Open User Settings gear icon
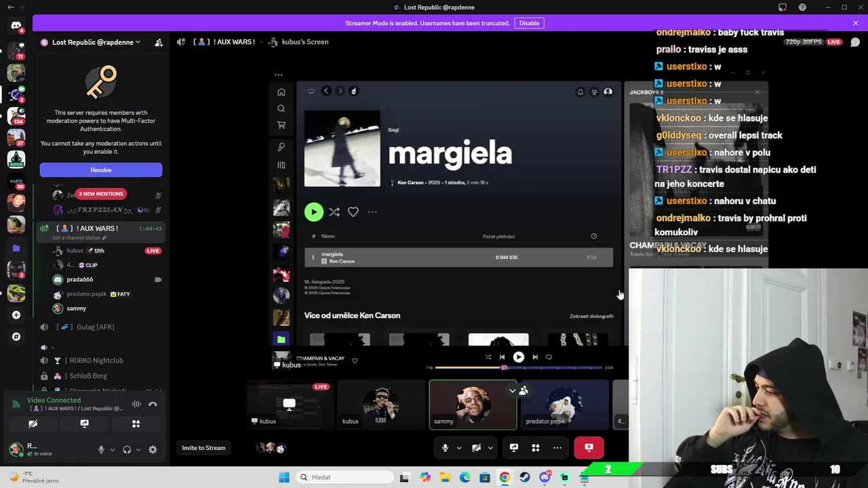 [x=153, y=449]
